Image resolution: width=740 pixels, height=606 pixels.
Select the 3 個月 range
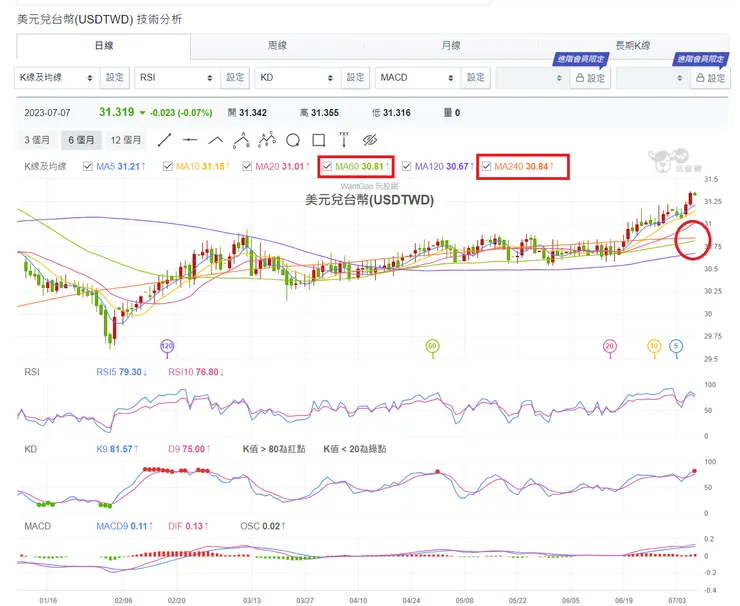coord(37,140)
